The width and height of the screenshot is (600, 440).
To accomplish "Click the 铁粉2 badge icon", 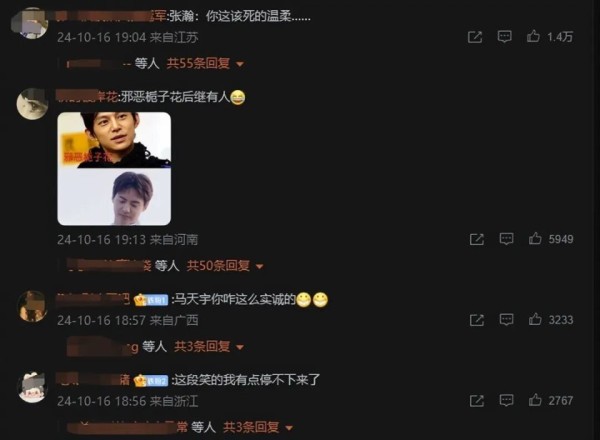I will [x=151, y=381].
